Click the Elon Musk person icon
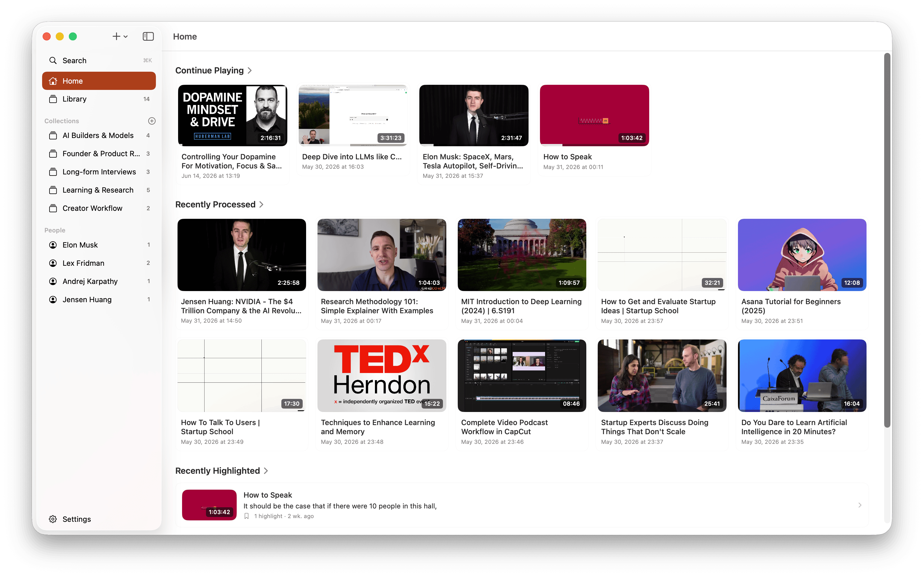 pos(53,245)
